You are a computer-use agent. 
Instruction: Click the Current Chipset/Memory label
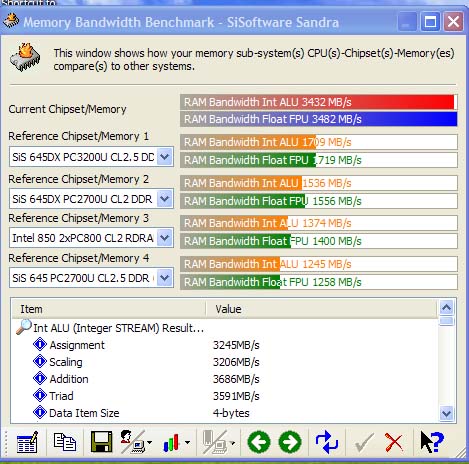tap(67, 109)
